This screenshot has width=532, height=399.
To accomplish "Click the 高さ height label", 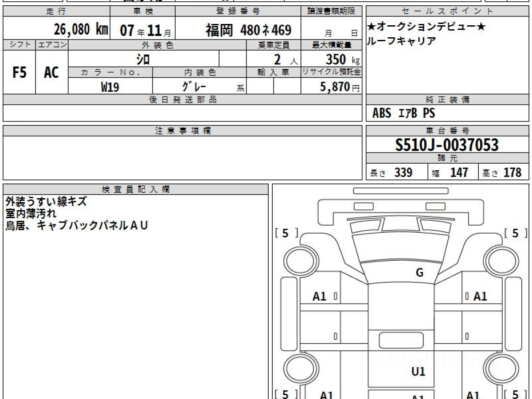I will tap(490, 173).
